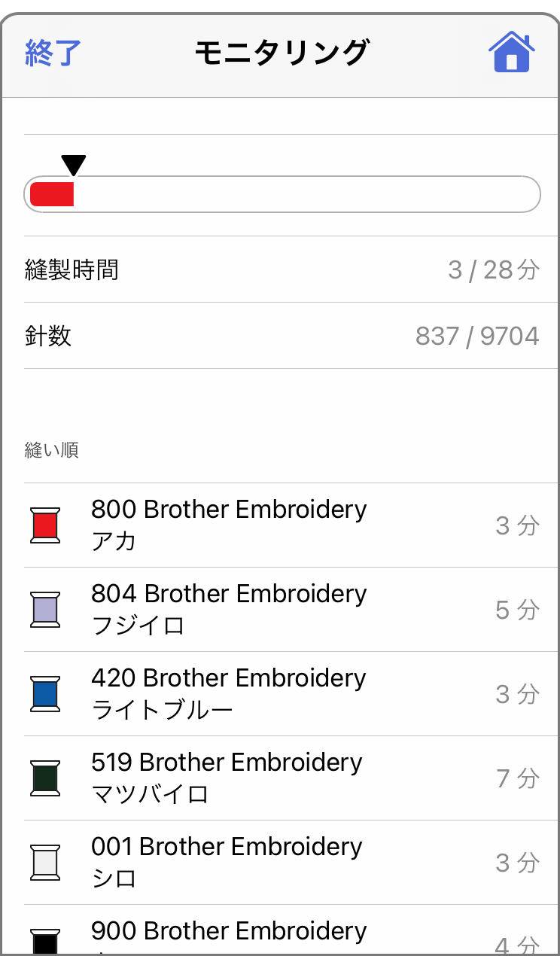This screenshot has height=956, width=560.
Task: Click the blue ライトブルー thread spool icon
Action: (x=45, y=693)
